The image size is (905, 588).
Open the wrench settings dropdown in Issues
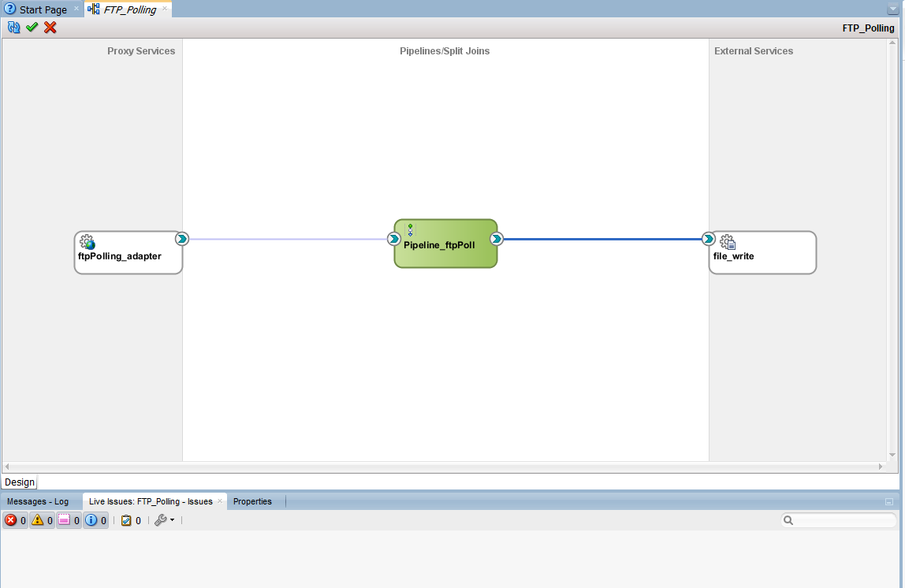coord(164,520)
